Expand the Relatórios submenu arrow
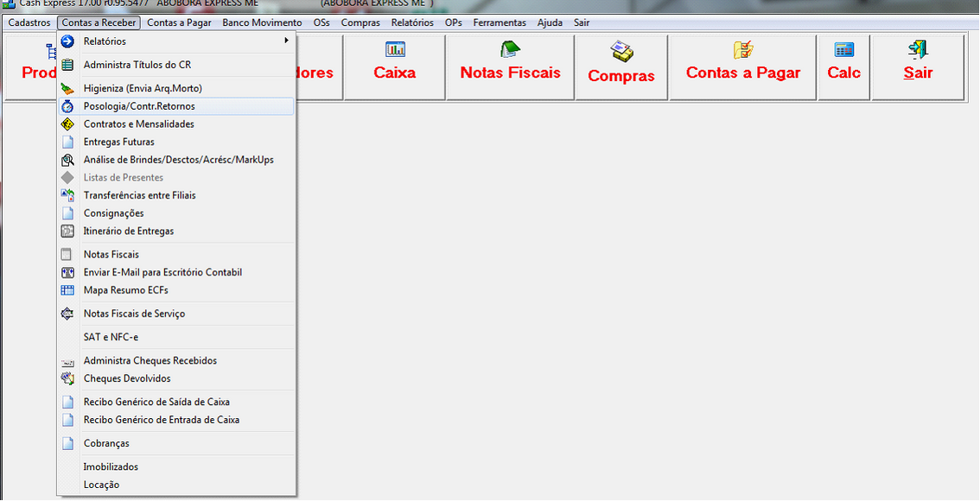Image resolution: width=980 pixels, height=501 pixels. [286, 41]
